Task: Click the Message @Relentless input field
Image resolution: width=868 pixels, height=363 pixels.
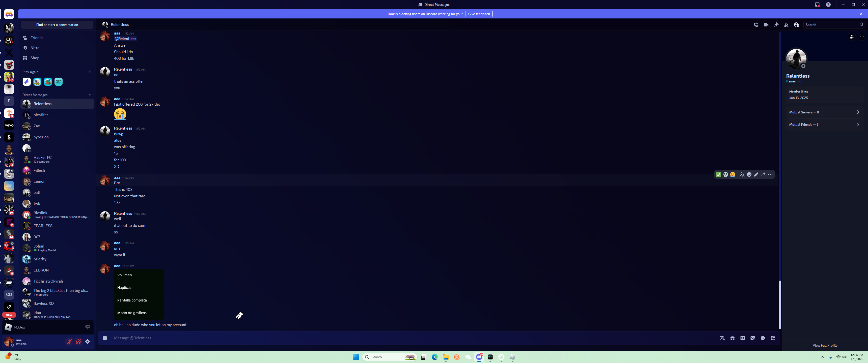Action: pyautogui.click(x=404, y=338)
